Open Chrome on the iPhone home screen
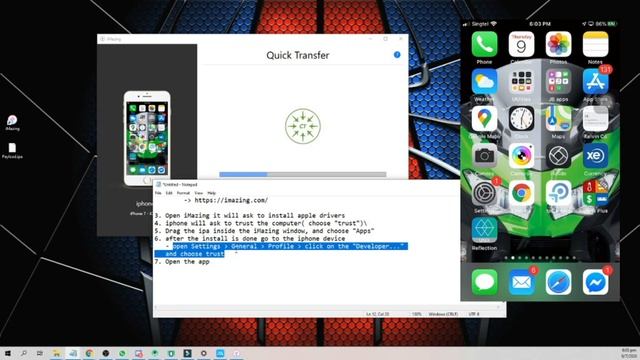This screenshot has height=360, width=640. 521,193
